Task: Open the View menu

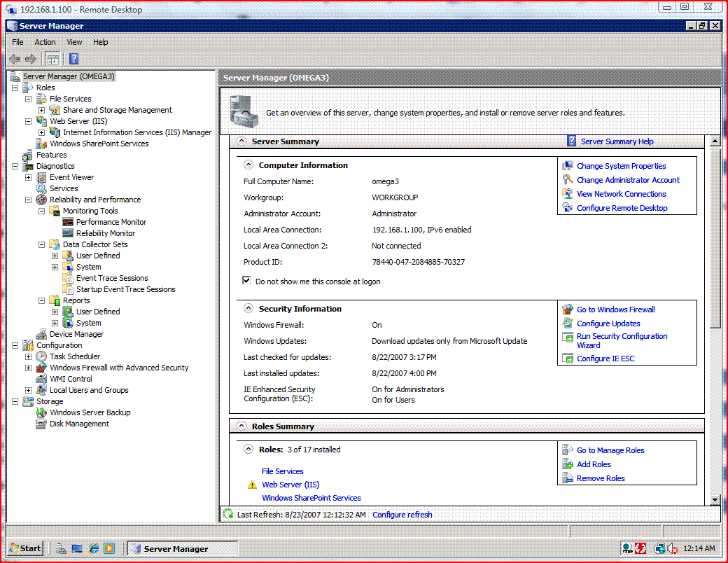Action: point(74,42)
